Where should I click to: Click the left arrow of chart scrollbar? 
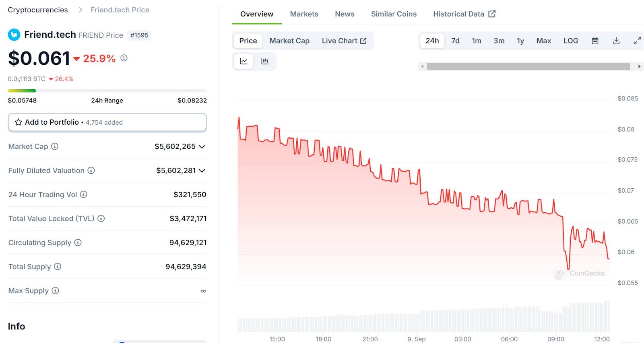click(x=422, y=66)
